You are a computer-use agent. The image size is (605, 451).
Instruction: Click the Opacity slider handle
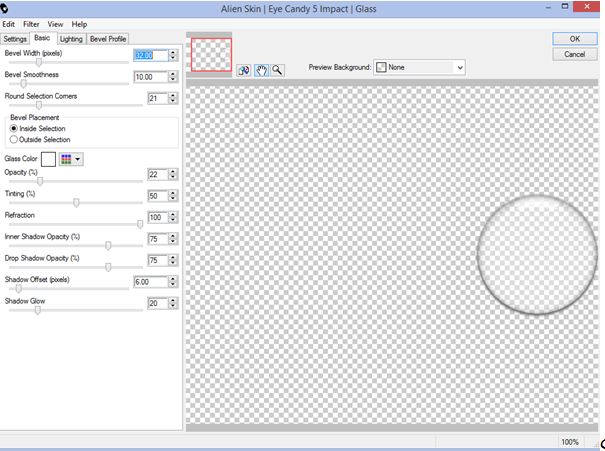click(40, 181)
